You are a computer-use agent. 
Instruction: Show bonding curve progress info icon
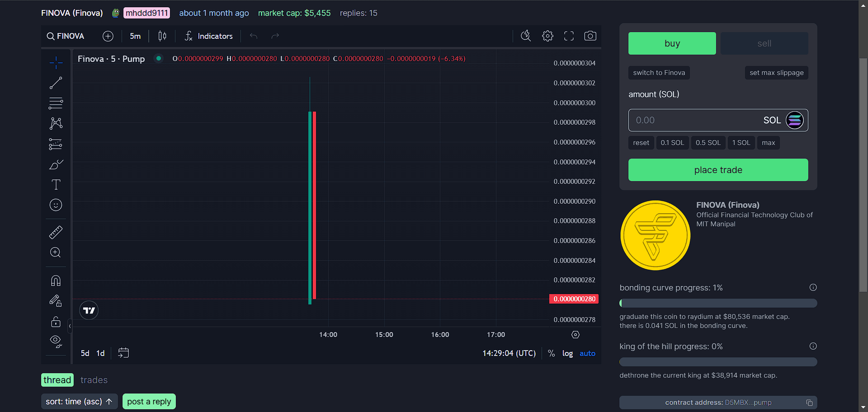pyautogui.click(x=813, y=287)
